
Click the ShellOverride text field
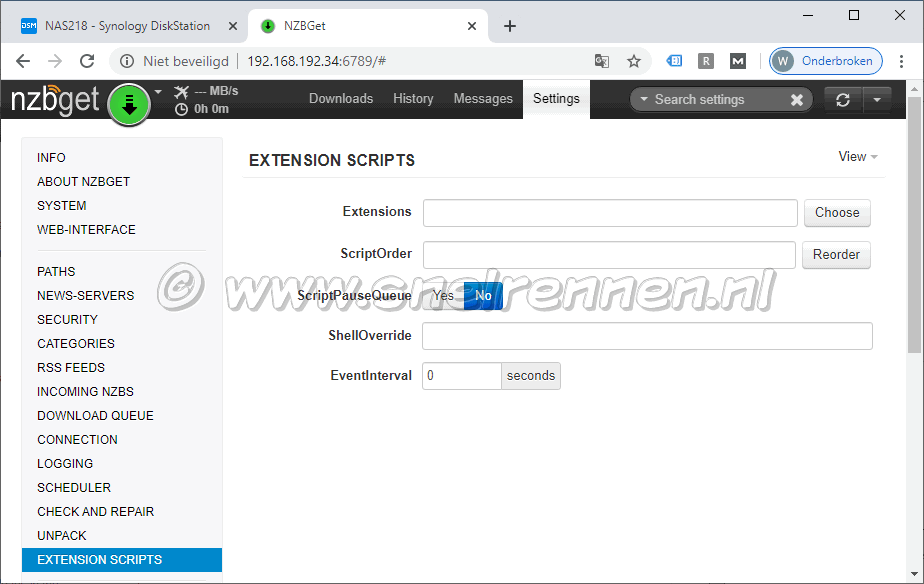[x=647, y=336]
